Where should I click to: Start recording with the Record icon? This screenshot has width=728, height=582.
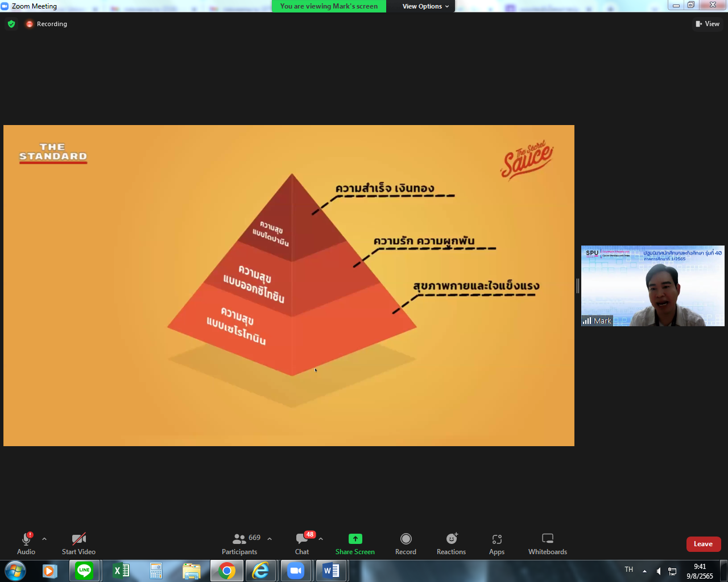tap(406, 539)
